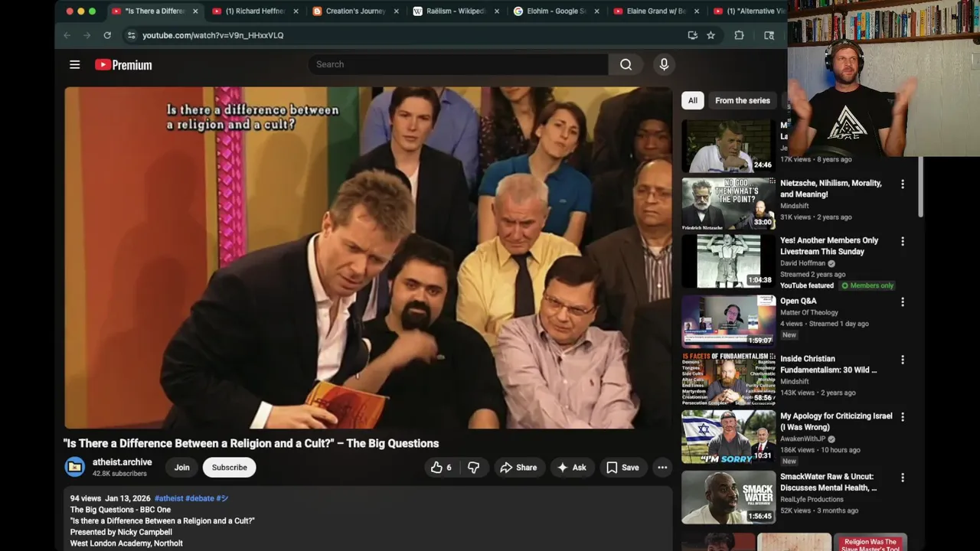980x551 pixels.
Task: Open atheist.archive channel avatar
Action: coord(75,467)
